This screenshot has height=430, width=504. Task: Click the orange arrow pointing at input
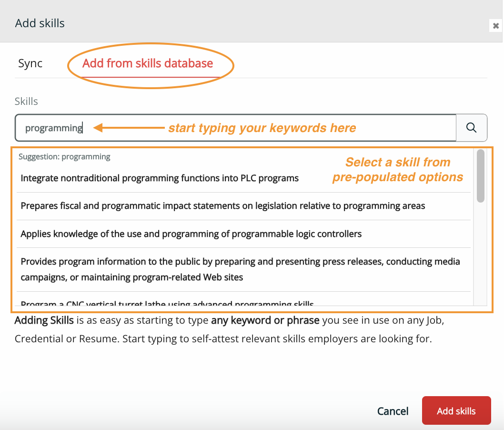[128, 128]
